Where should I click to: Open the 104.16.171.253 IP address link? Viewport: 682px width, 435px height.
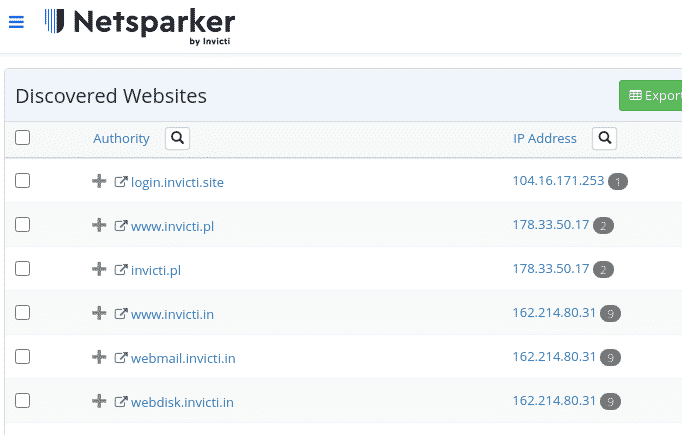[558, 181]
